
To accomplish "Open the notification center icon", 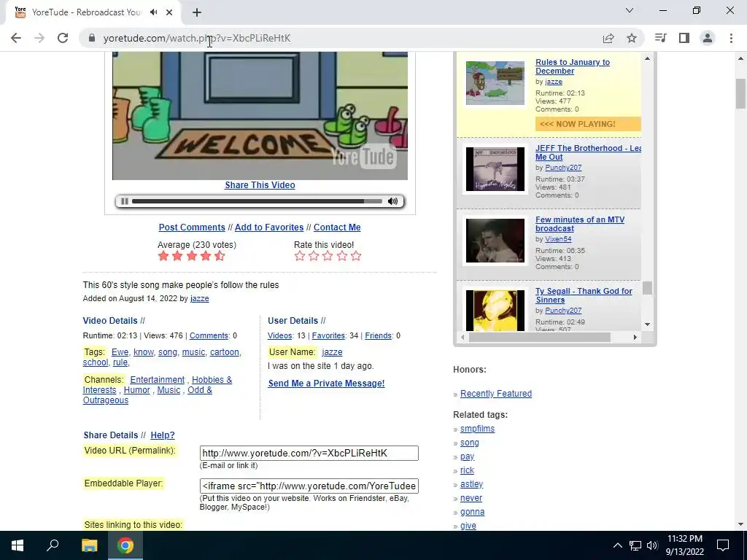I will pyautogui.click(x=723, y=545).
